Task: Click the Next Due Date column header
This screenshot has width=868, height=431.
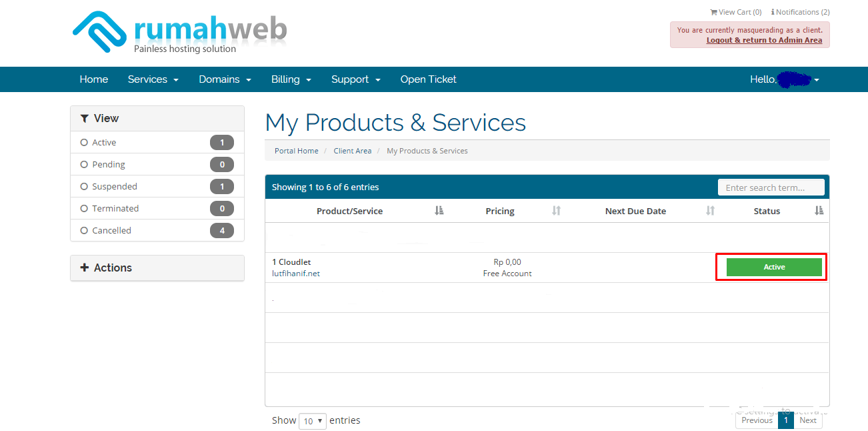Action: 635,211
